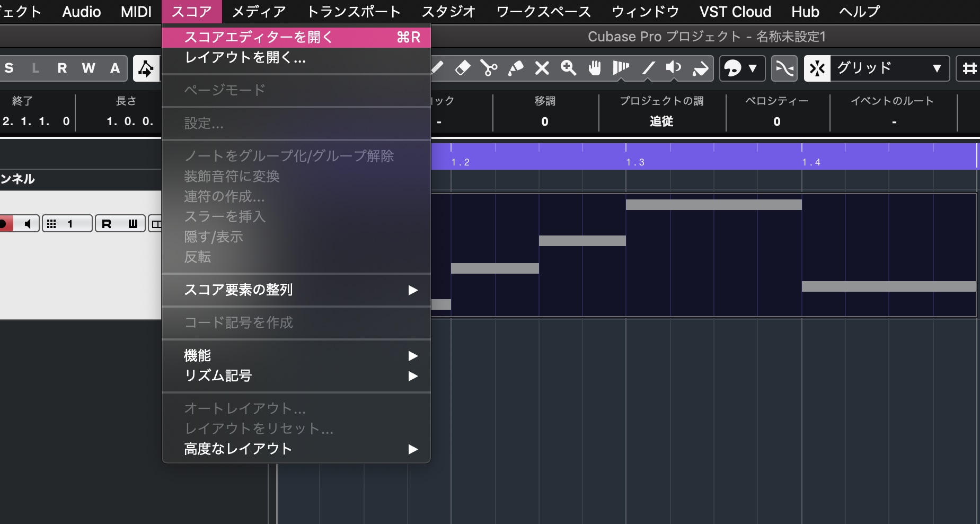Image resolution: width=980 pixels, height=524 pixels.
Task: Open the Audio menu
Action: 81,12
